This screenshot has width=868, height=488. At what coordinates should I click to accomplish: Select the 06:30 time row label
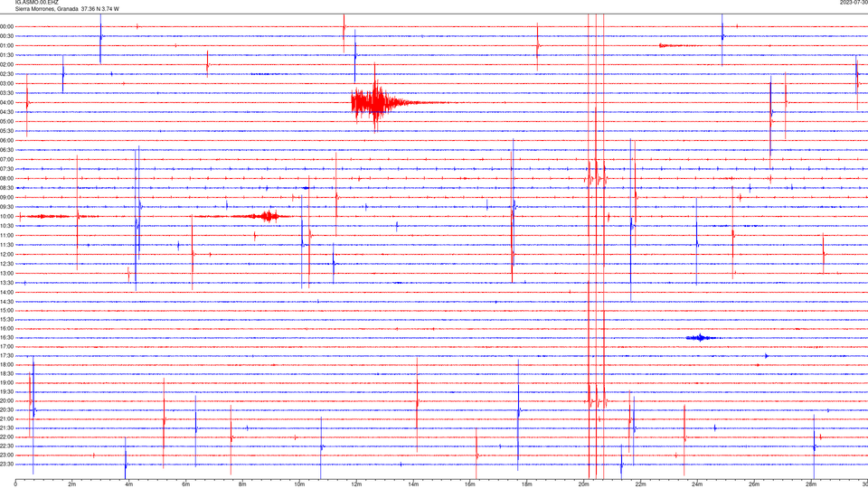pyautogui.click(x=7, y=149)
